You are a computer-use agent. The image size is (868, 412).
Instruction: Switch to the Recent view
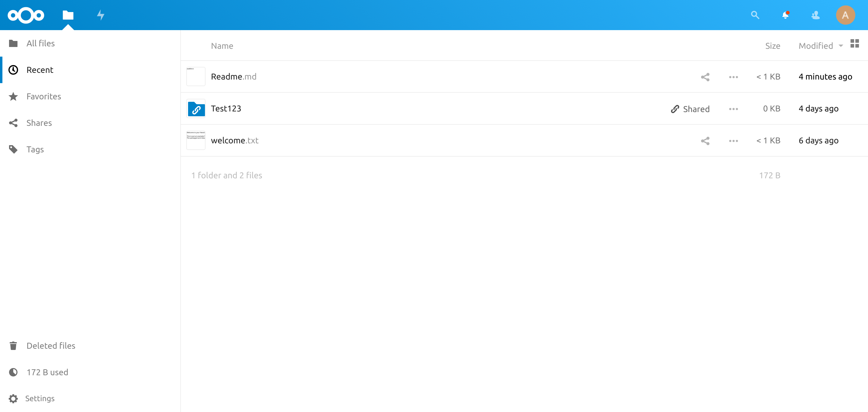point(40,70)
